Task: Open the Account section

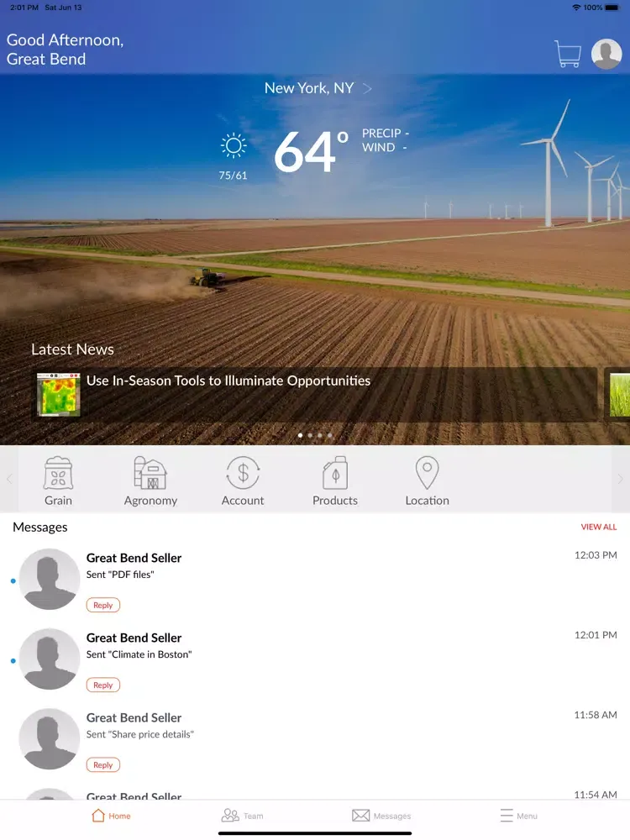Action: tap(243, 480)
